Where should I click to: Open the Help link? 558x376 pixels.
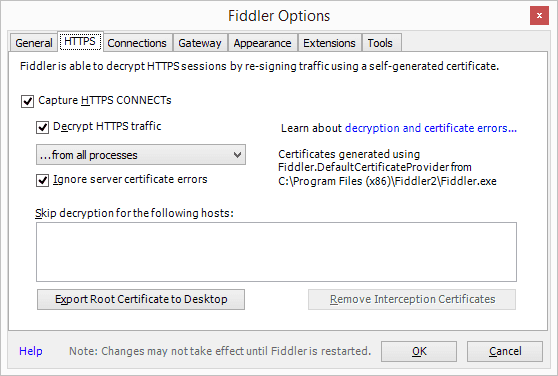click(31, 351)
